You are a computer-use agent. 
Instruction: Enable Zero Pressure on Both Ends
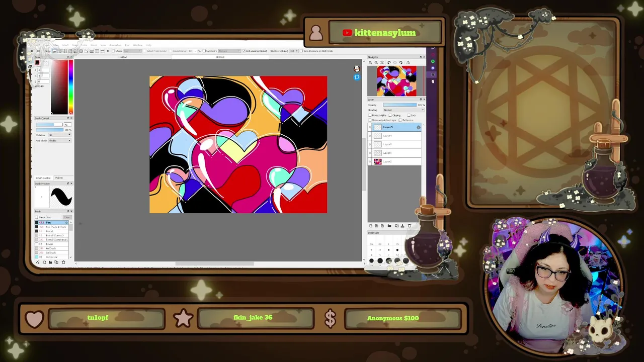pyautogui.click(x=301, y=51)
